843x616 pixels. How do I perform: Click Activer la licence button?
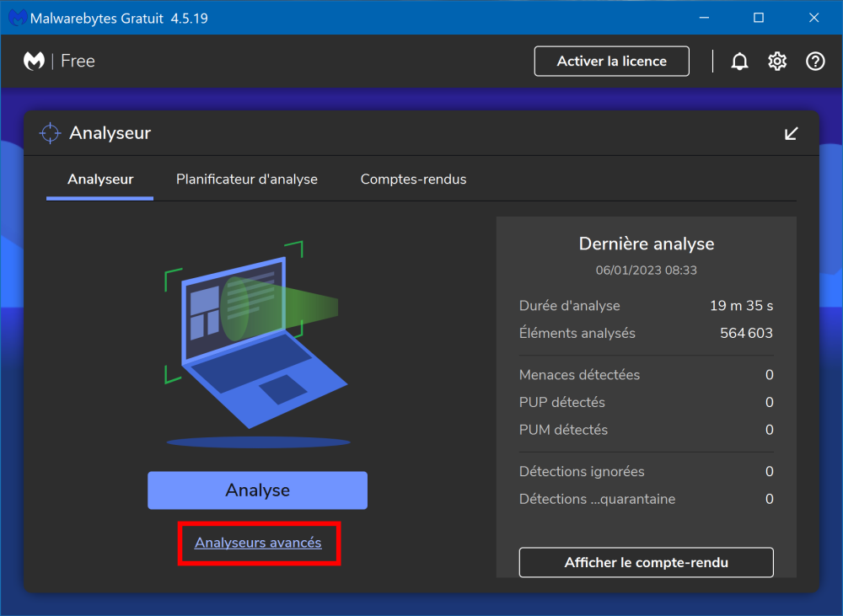point(611,62)
